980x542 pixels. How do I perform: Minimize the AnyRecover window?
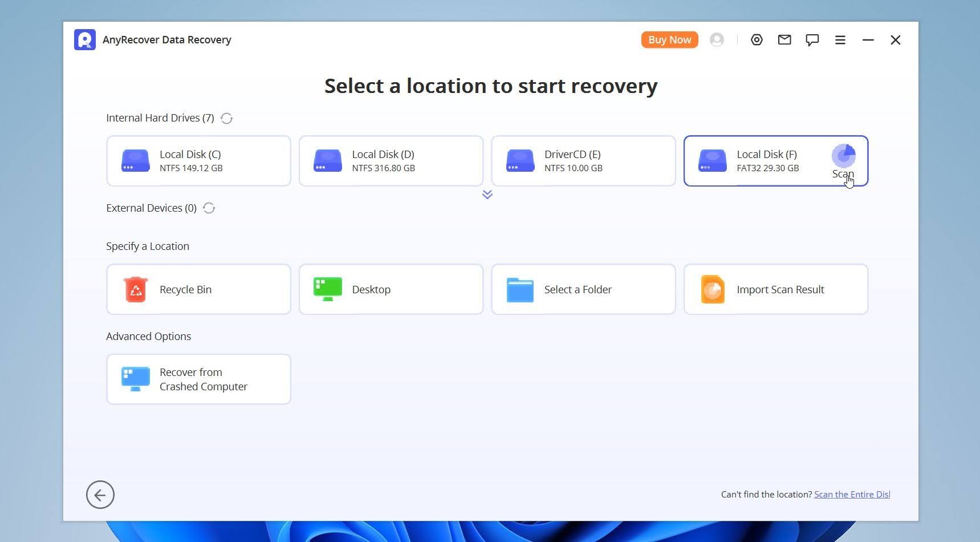[868, 40]
